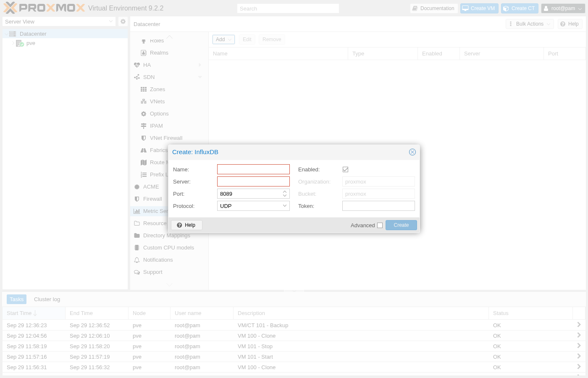The image size is (588, 378).
Task: Open the Realms section
Action: point(159,53)
